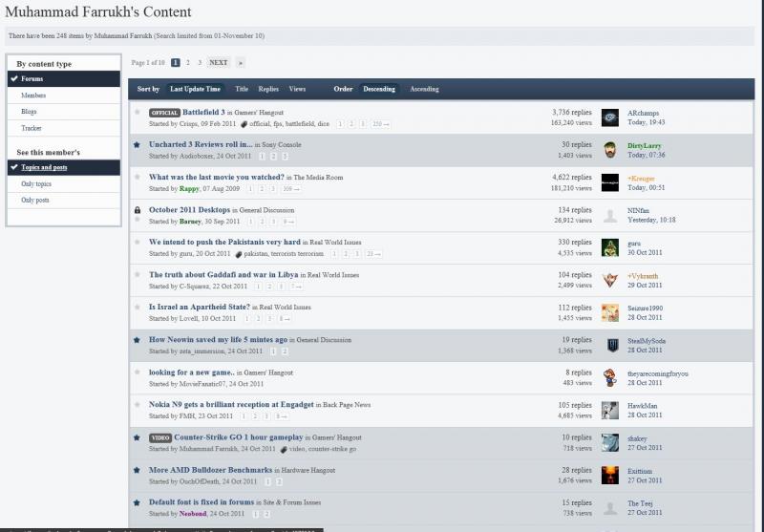764x532 pixels.
Task: Click 3,736 replies count for Battlefield 3
Action: pyautogui.click(x=571, y=113)
